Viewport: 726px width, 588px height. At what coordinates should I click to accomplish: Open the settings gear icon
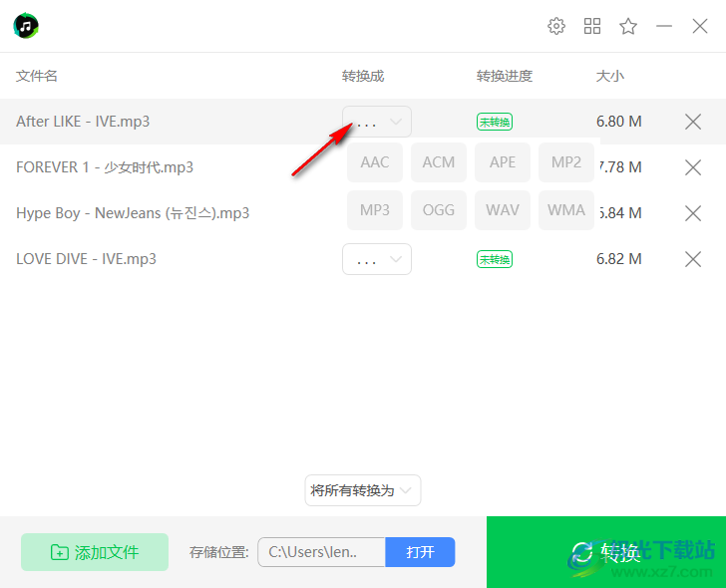556,26
